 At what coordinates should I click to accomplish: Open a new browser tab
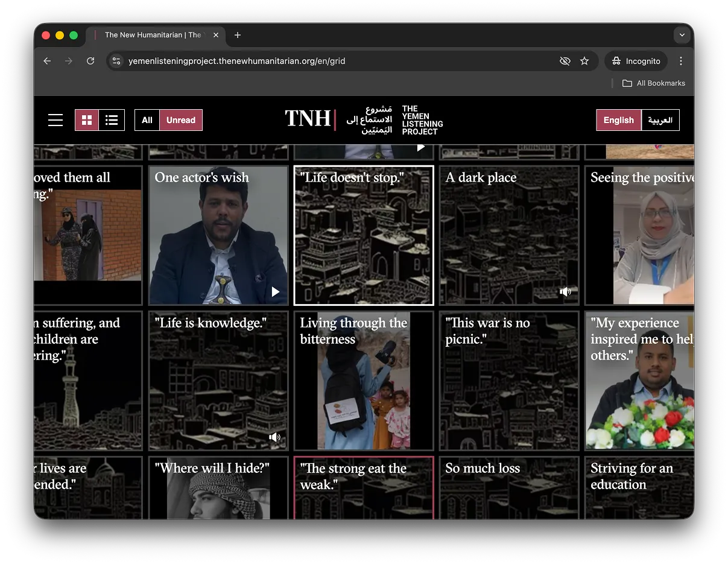coord(238,35)
